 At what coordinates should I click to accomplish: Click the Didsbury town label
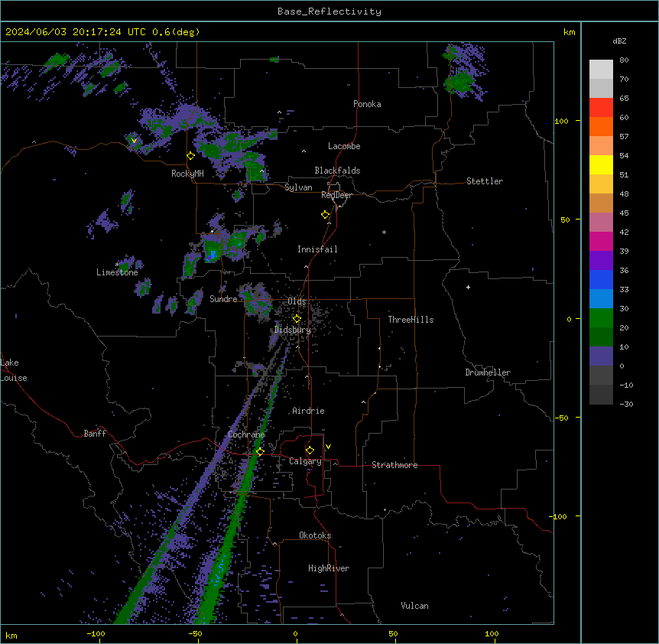pyautogui.click(x=293, y=330)
